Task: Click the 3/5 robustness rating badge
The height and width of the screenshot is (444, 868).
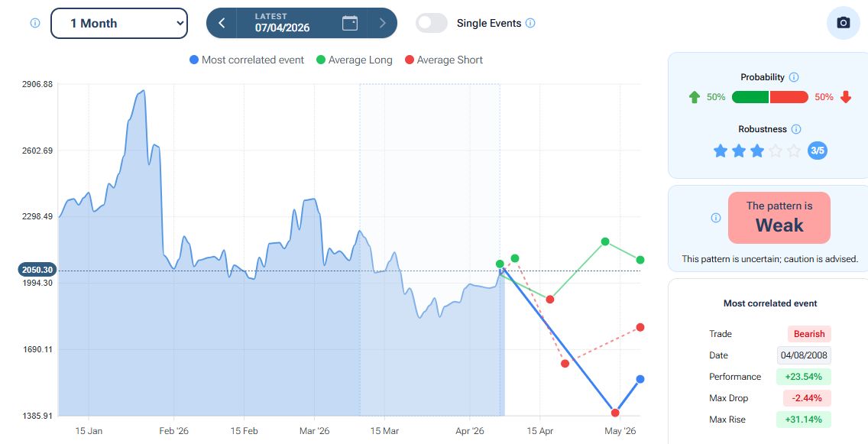Action: 818,151
